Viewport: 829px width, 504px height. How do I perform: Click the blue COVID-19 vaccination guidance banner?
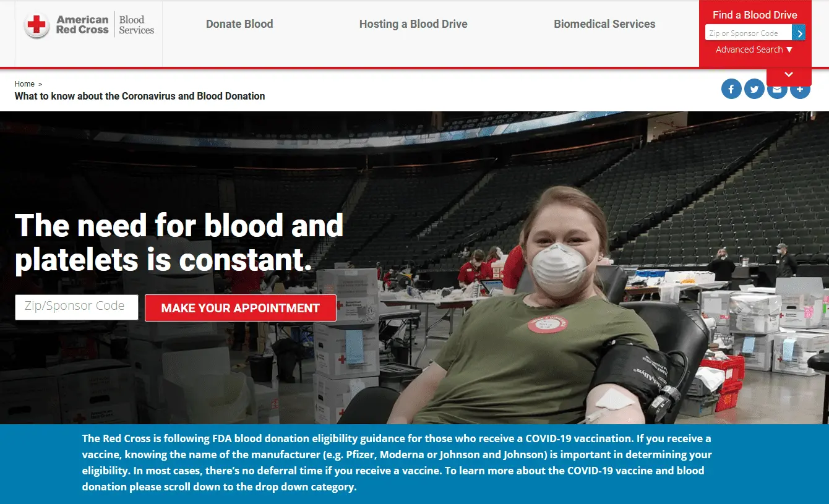414,463
